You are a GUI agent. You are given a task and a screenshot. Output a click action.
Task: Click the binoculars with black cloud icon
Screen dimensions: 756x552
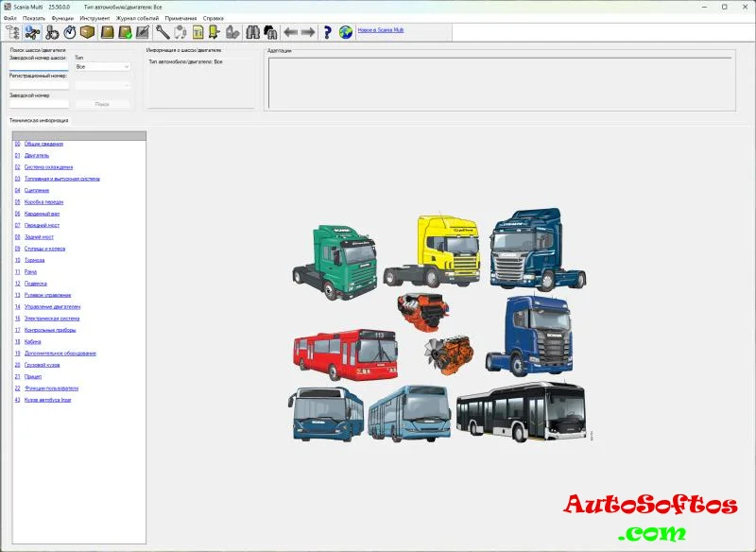(x=270, y=32)
